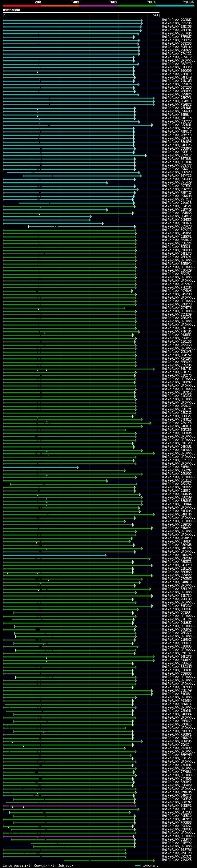Click the UniRef100_C6SYT3 label
The height and width of the screenshot is (868, 197).
point(177,64)
